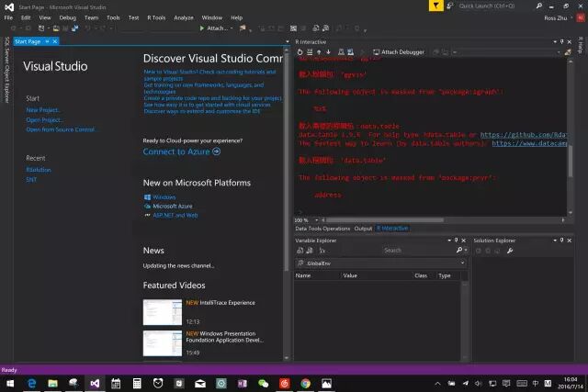Open the Windows Presentation Foundation video thumbnail
Image resolution: width=588 pixels, height=392 pixels.
(x=163, y=343)
